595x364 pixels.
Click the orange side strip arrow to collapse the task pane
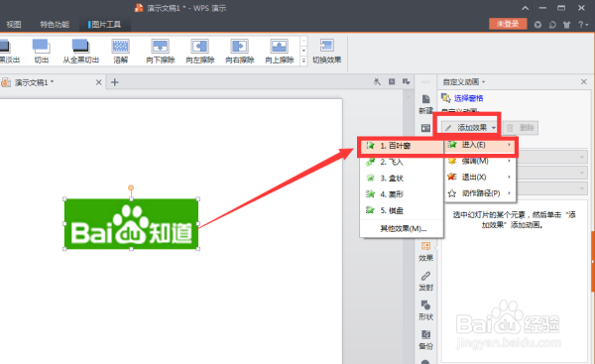point(593,261)
